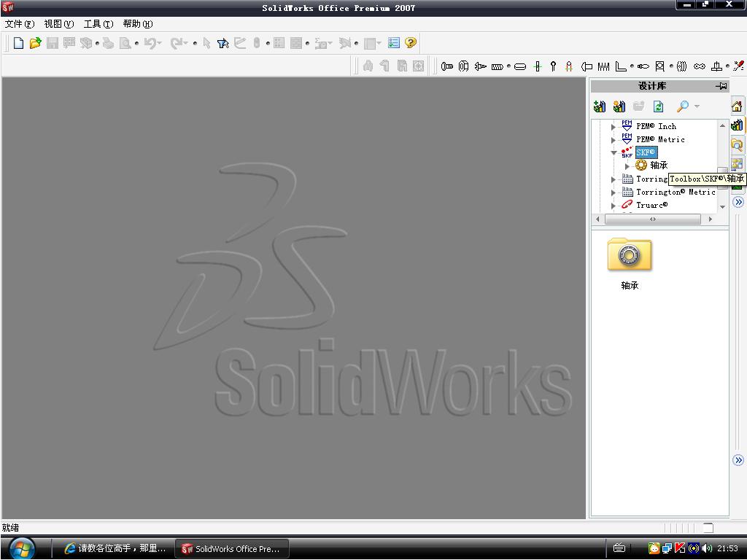This screenshot has height=560, width=747.
Task: Click the L-shaped structural steel icon
Action: click(620, 66)
